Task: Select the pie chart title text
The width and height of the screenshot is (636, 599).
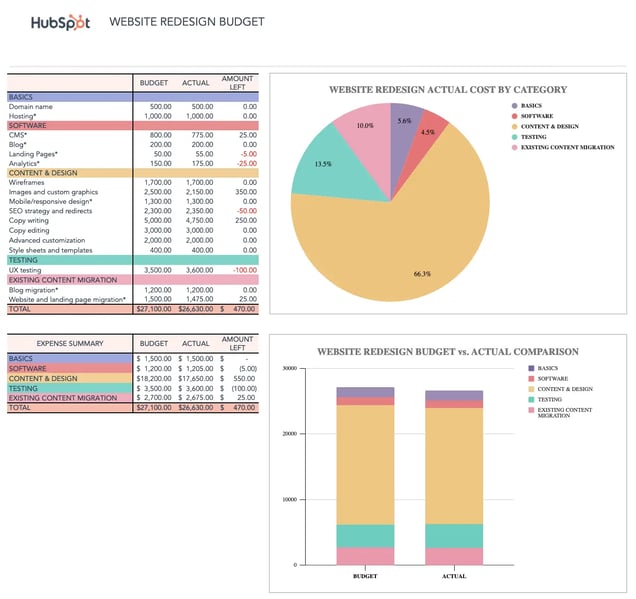Action: (x=448, y=90)
